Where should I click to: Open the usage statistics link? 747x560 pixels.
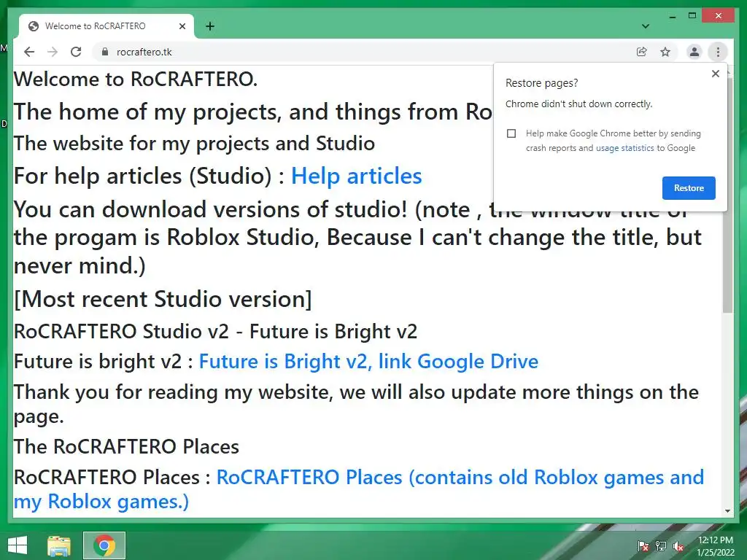pyautogui.click(x=624, y=148)
